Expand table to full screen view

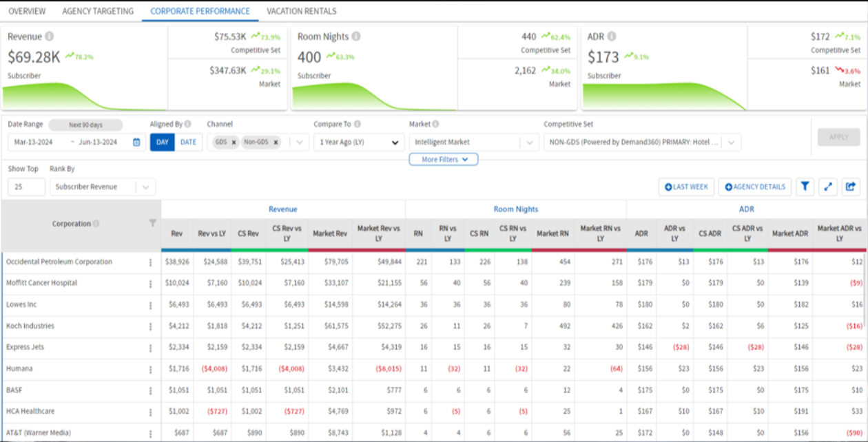tap(828, 187)
